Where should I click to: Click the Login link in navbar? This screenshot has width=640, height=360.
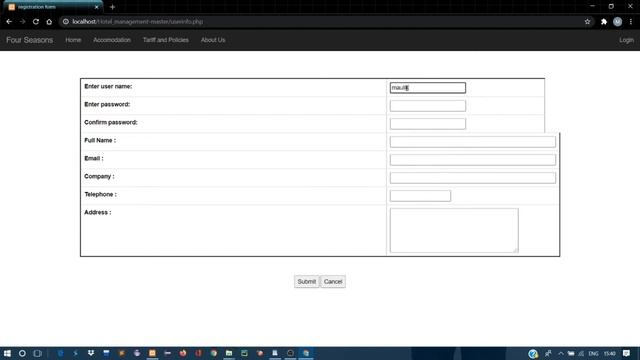click(x=627, y=40)
